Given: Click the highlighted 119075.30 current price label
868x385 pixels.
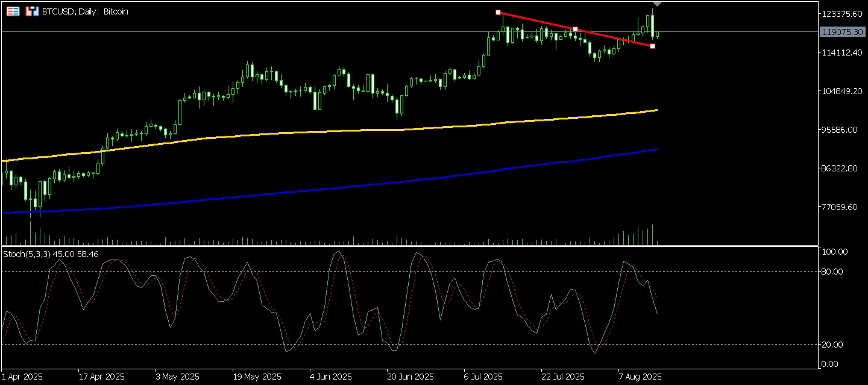Looking at the screenshot, I should pos(842,31).
